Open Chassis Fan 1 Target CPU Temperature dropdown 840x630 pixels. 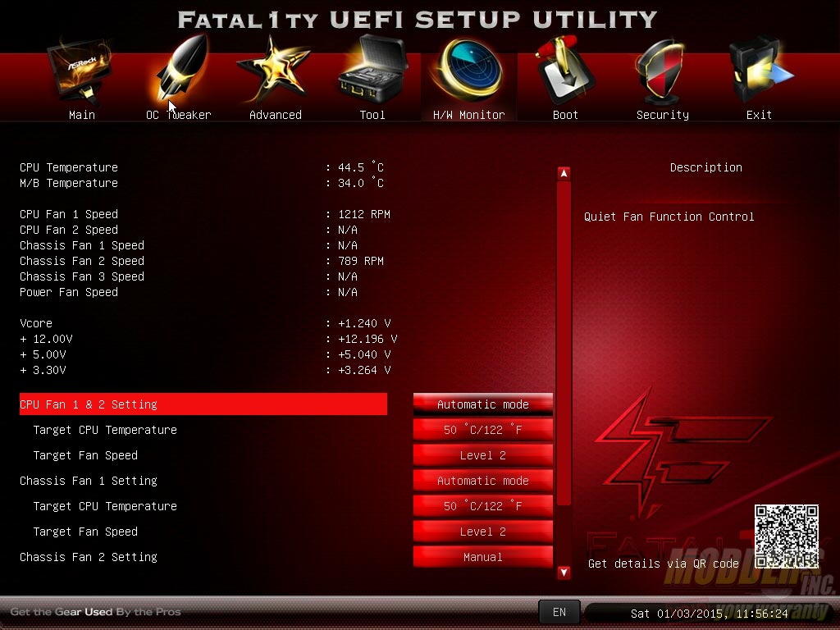tap(482, 506)
